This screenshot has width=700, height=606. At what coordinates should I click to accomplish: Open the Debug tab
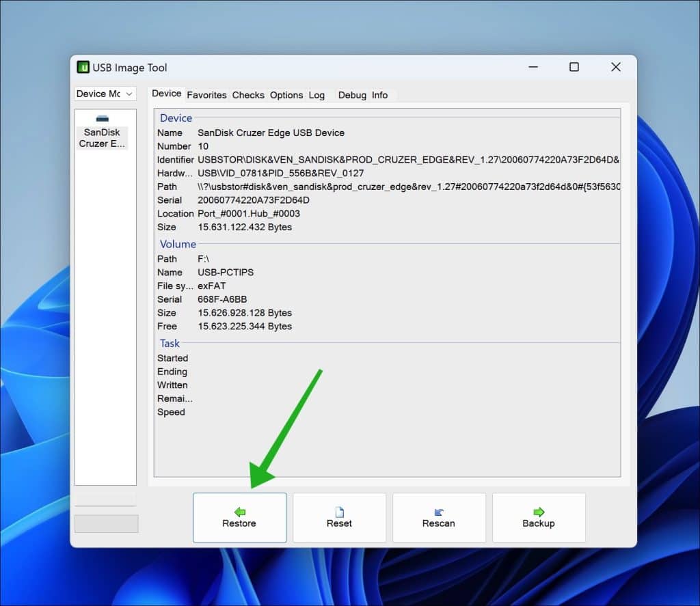352,95
